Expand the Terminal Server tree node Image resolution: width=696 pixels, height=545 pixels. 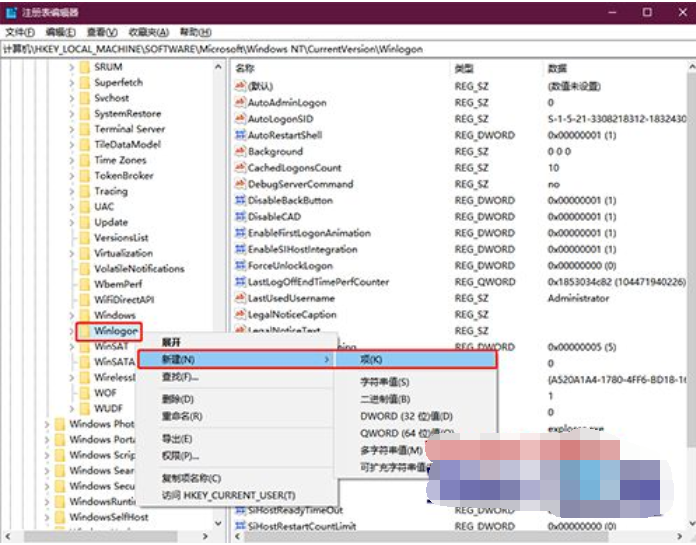pyautogui.click(x=71, y=129)
